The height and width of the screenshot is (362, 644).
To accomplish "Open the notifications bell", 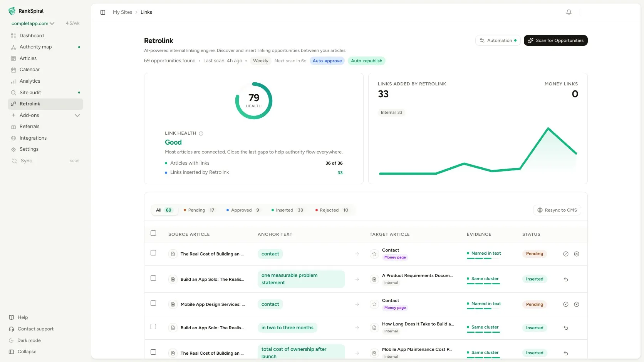I will [x=569, y=12].
